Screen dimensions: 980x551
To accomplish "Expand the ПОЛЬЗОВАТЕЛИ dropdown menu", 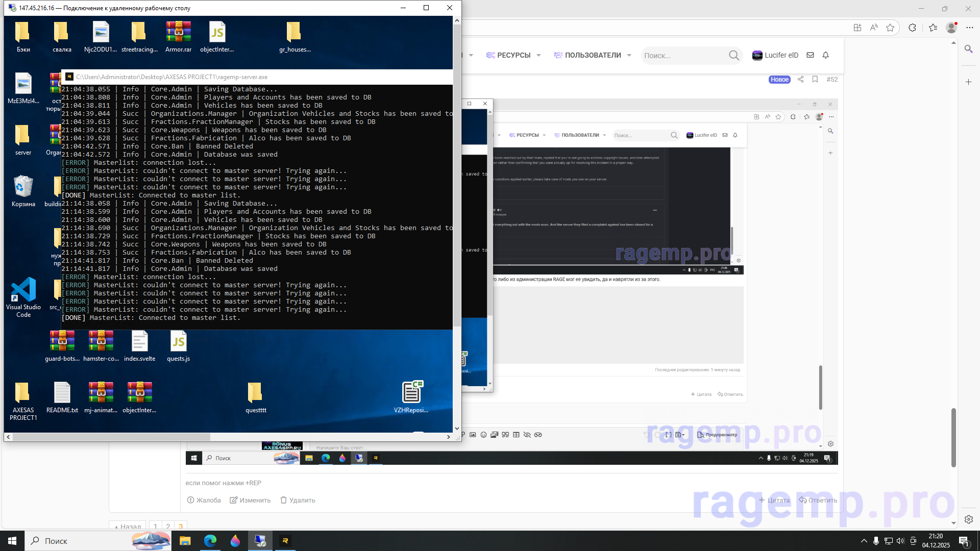I will point(629,55).
